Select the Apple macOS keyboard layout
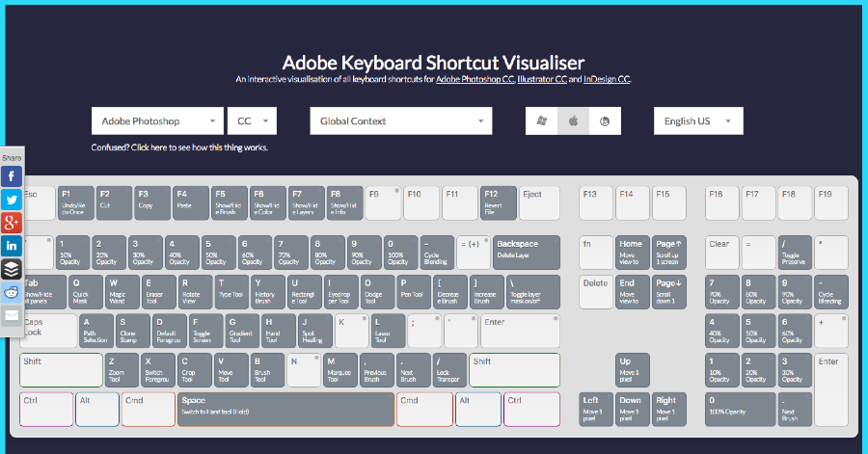868x454 pixels. point(573,121)
